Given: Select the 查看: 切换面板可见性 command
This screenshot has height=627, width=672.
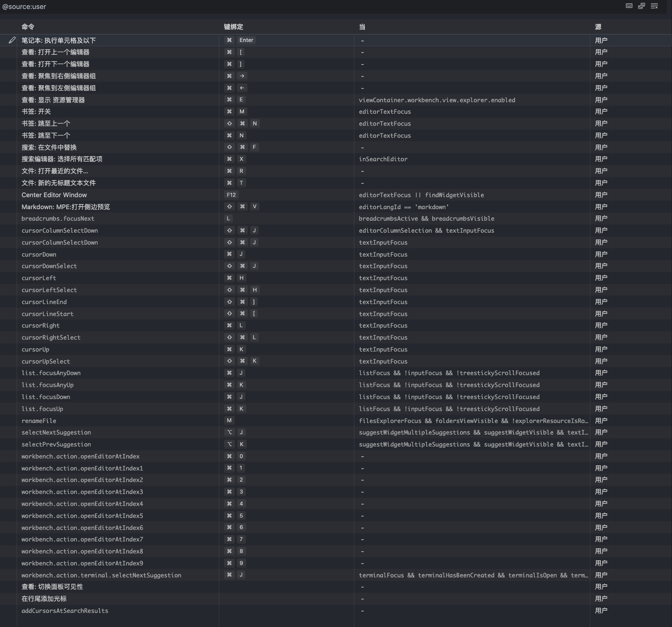Looking at the screenshot, I should pyautogui.click(x=52, y=587).
